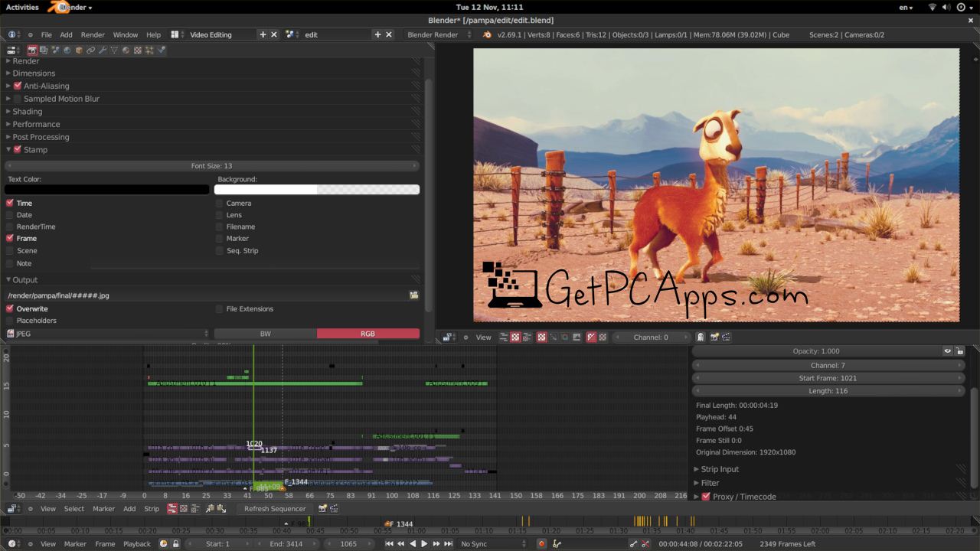Jump to the first frame
Screen dimensions: 980x551
pos(389,544)
